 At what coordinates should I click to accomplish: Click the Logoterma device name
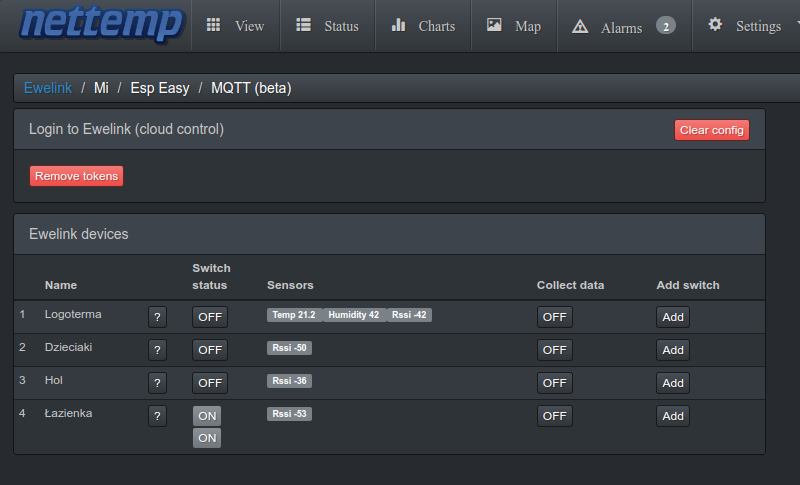coord(73,314)
